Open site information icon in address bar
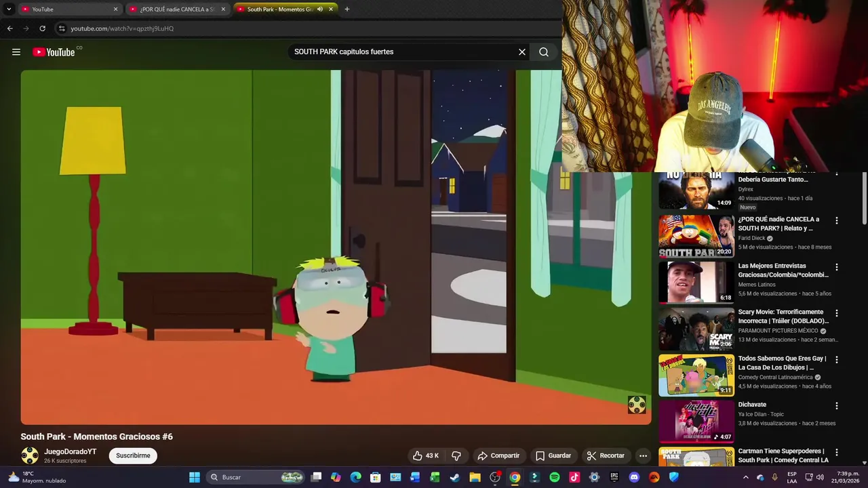This screenshot has height=488, width=868. [62, 28]
